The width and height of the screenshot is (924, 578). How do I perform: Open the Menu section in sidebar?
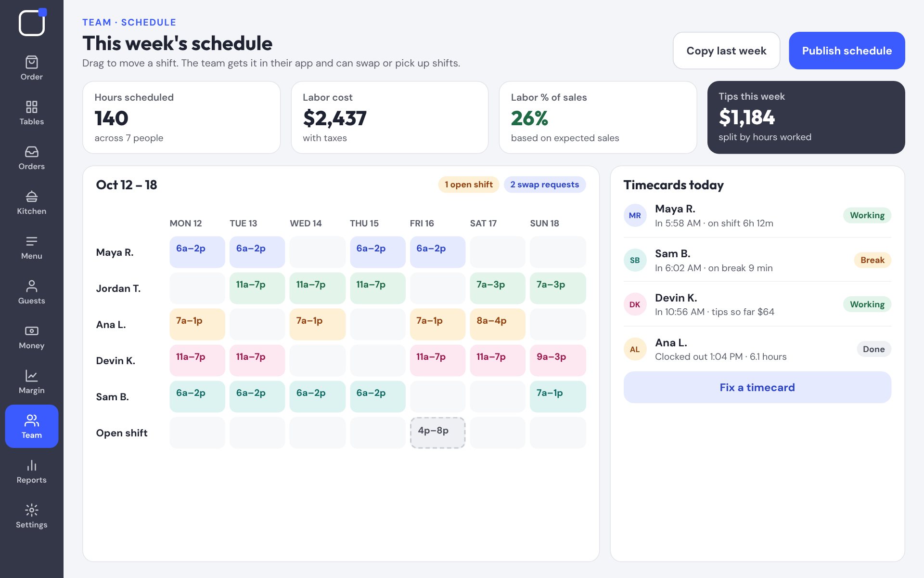click(x=32, y=247)
